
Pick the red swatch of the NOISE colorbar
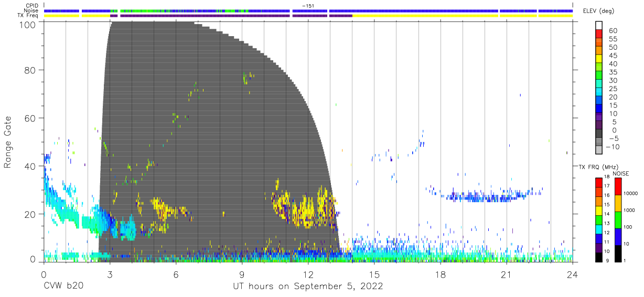click(618, 186)
